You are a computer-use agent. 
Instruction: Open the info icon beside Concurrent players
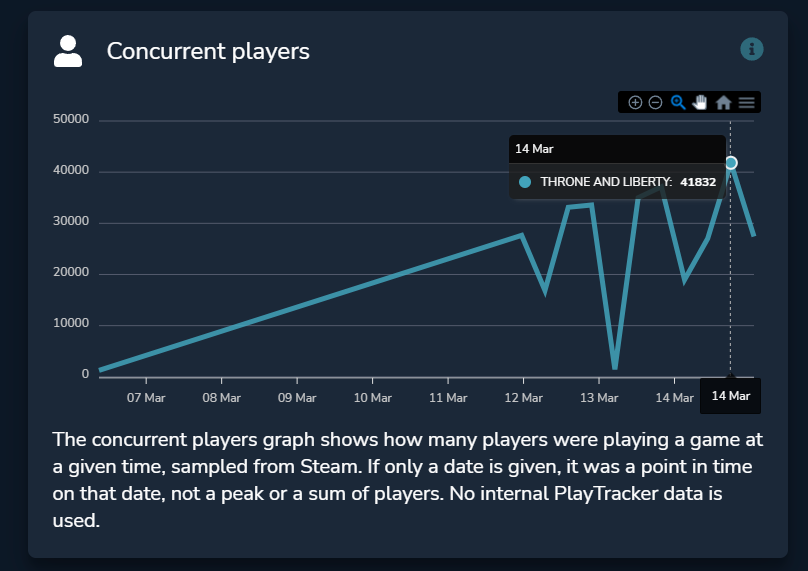pyautogui.click(x=752, y=49)
